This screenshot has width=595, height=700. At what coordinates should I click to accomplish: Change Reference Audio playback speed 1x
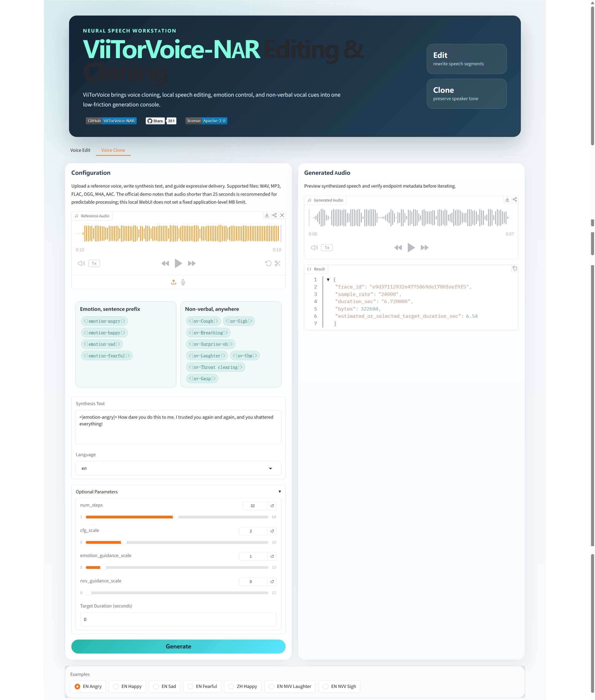coord(94,263)
